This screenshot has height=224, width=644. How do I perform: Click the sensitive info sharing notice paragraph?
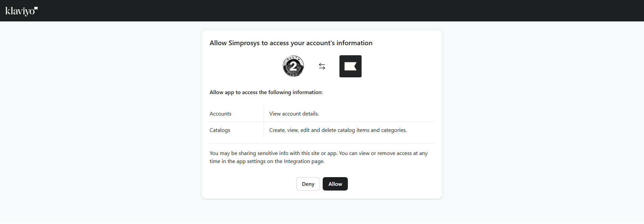(319, 157)
